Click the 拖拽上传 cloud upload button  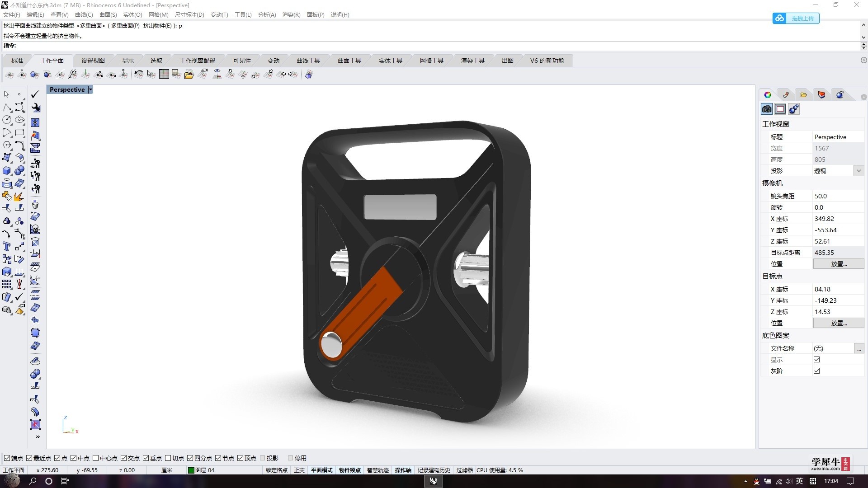pyautogui.click(x=796, y=19)
